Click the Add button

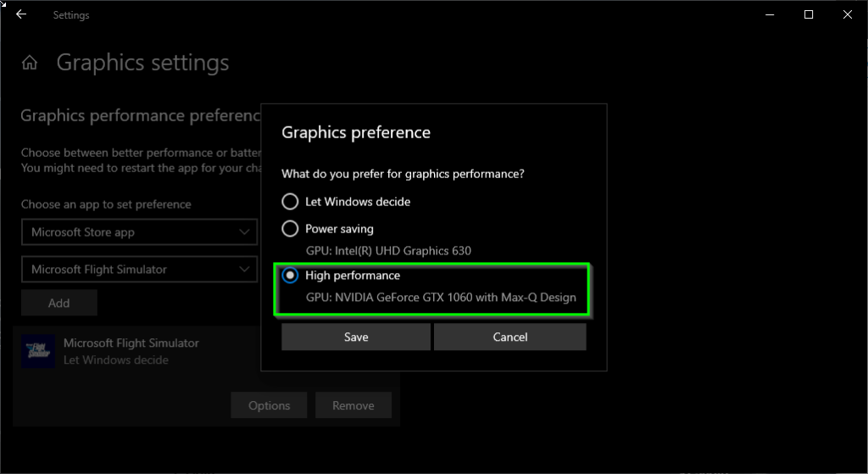[59, 303]
